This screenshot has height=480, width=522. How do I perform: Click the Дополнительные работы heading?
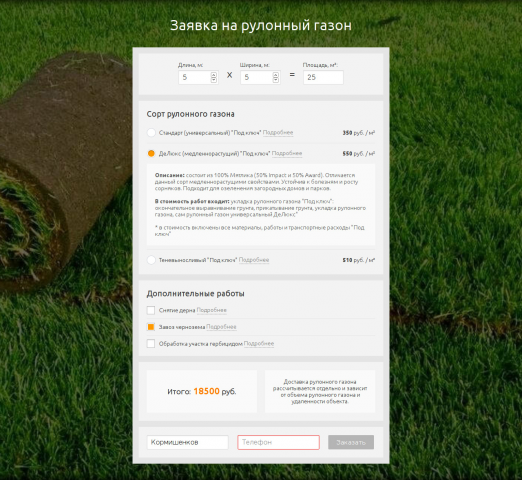coord(196,294)
